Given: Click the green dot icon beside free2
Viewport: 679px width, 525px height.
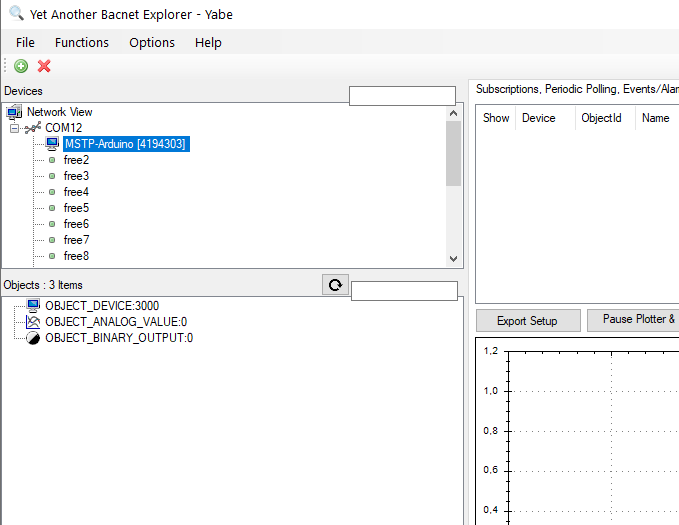Looking at the screenshot, I should click(52, 160).
